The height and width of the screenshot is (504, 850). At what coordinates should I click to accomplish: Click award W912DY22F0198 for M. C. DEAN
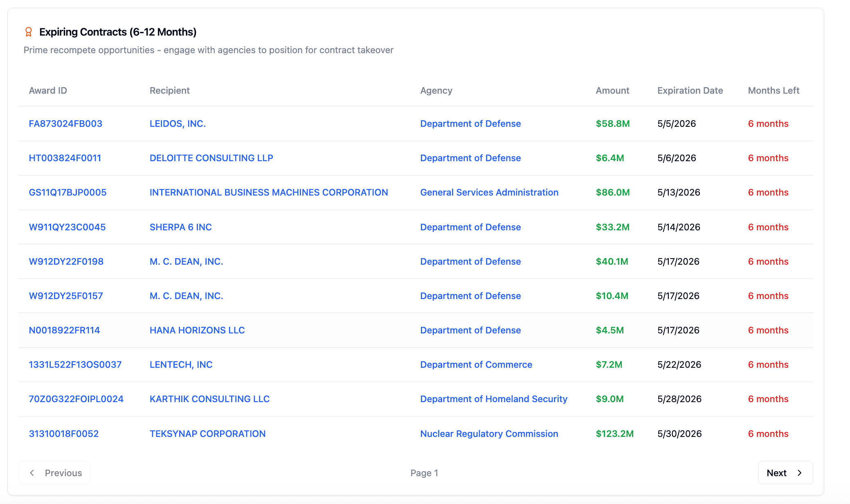pyautogui.click(x=66, y=261)
